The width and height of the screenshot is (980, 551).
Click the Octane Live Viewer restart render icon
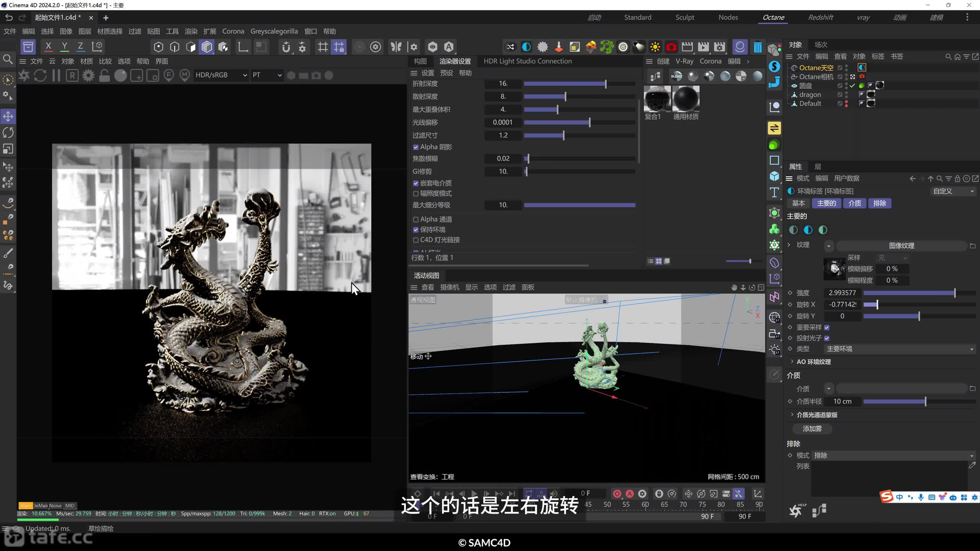(40, 75)
